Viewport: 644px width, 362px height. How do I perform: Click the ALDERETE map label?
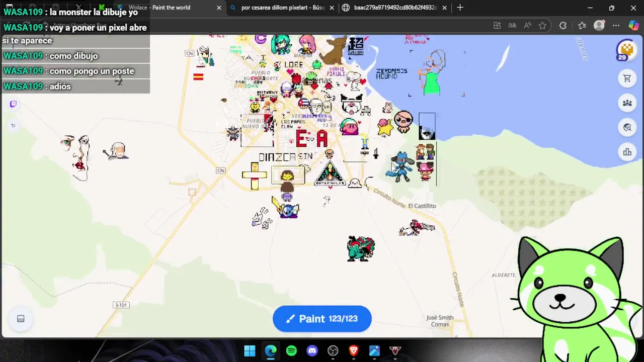pos(503,275)
